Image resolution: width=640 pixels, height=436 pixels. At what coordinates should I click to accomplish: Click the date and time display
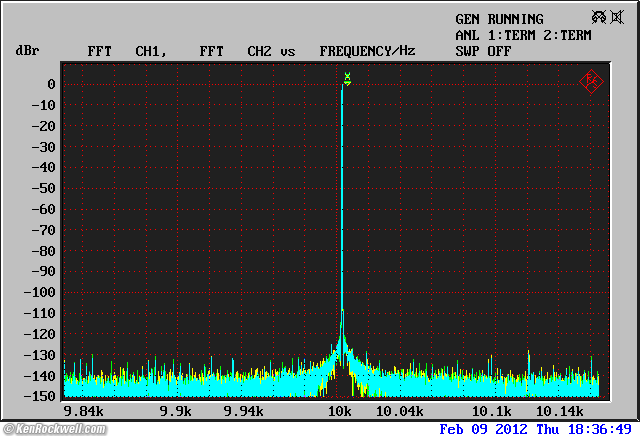point(536,428)
